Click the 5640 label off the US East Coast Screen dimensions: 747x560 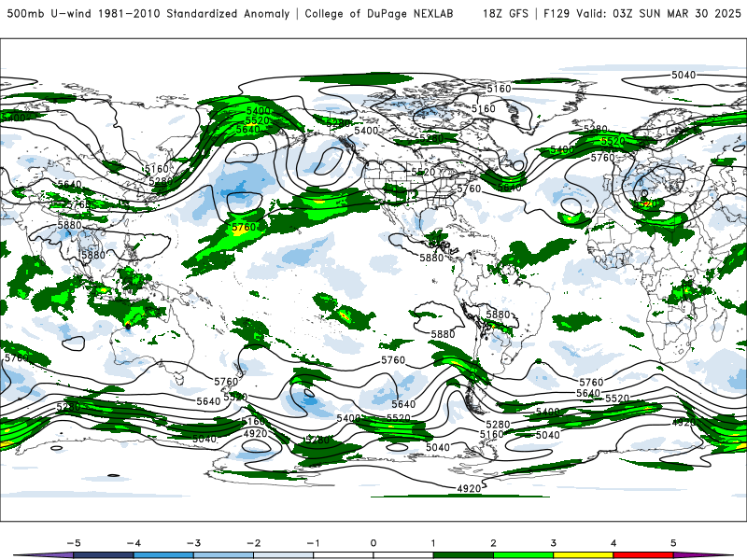point(510,188)
